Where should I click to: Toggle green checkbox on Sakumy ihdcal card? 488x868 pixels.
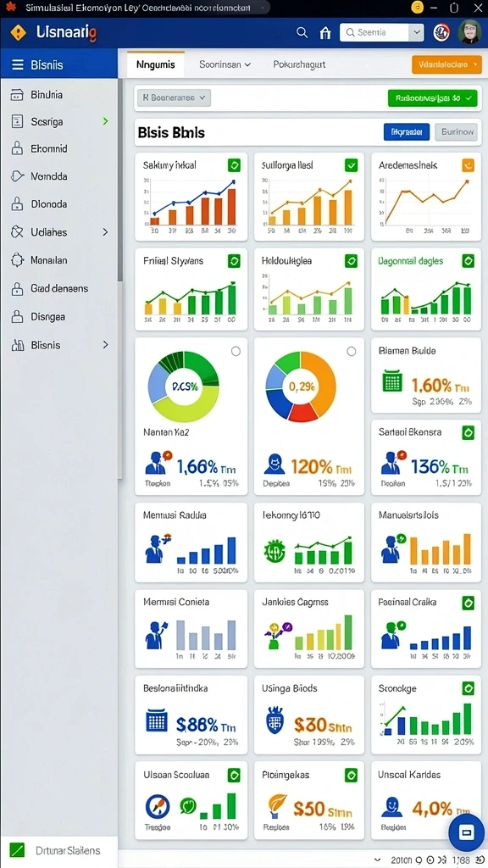pyautogui.click(x=234, y=165)
